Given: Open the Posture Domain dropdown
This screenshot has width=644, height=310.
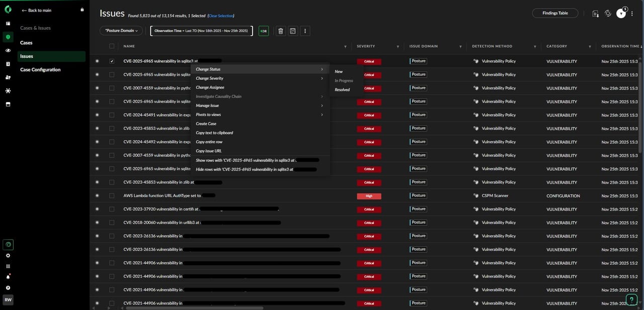Looking at the screenshot, I should pyautogui.click(x=121, y=31).
